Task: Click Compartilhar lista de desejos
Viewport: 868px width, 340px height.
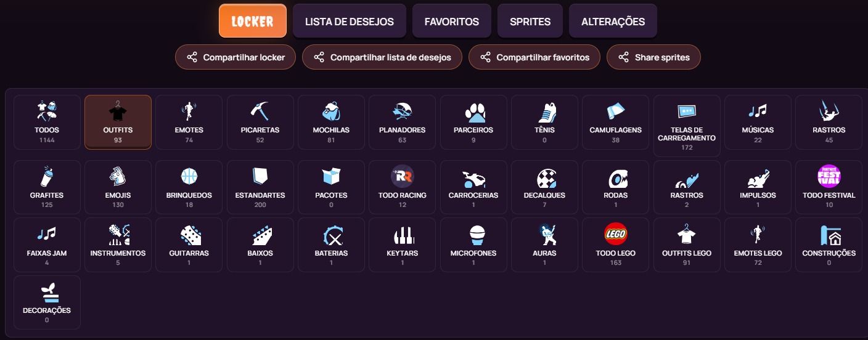Action: pos(382,57)
